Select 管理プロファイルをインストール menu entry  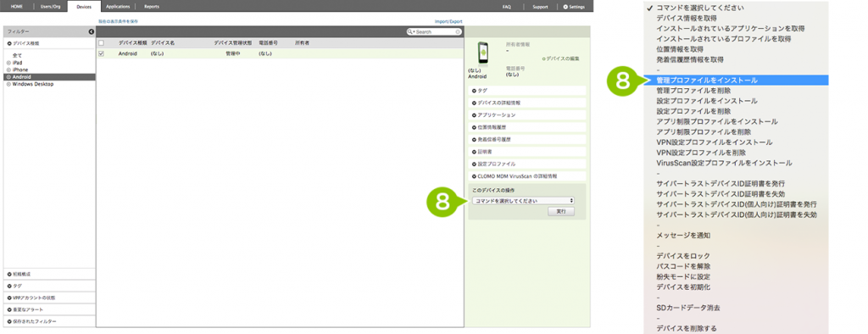point(737,81)
